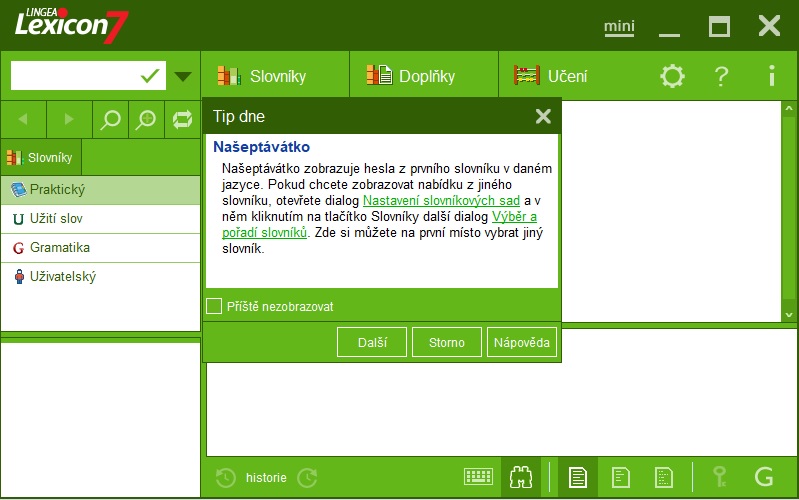Viewport: 799px width, 500px height.
Task: Click the G icon in bottom bar
Action: pyautogui.click(x=763, y=478)
